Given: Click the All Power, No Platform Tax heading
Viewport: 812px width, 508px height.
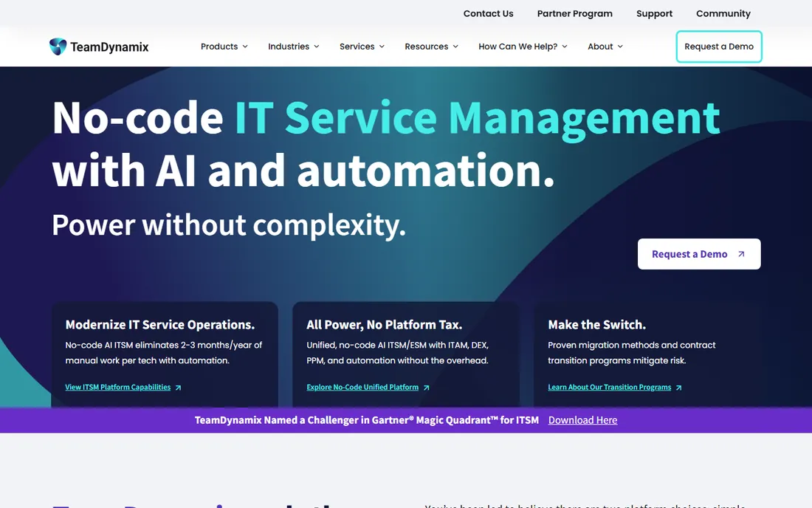Looking at the screenshot, I should (x=385, y=325).
